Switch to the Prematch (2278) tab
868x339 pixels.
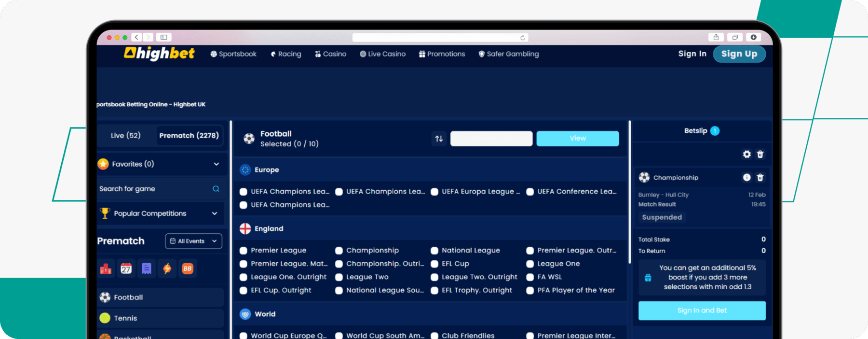point(189,136)
